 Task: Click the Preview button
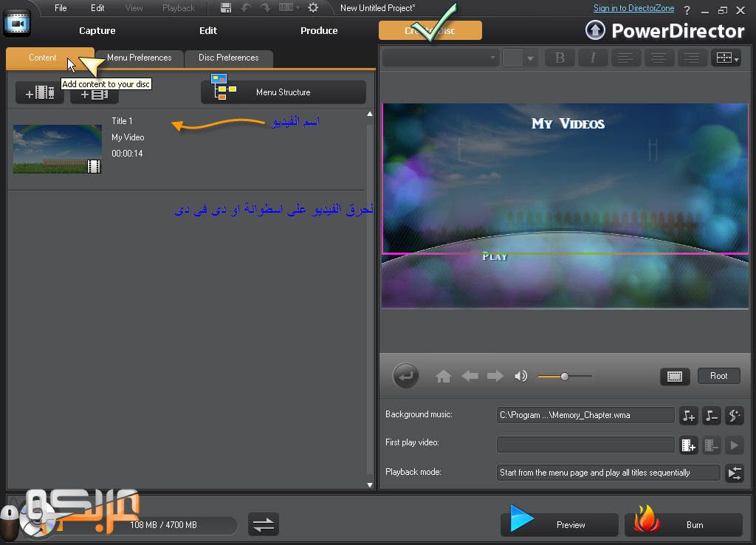(x=560, y=525)
